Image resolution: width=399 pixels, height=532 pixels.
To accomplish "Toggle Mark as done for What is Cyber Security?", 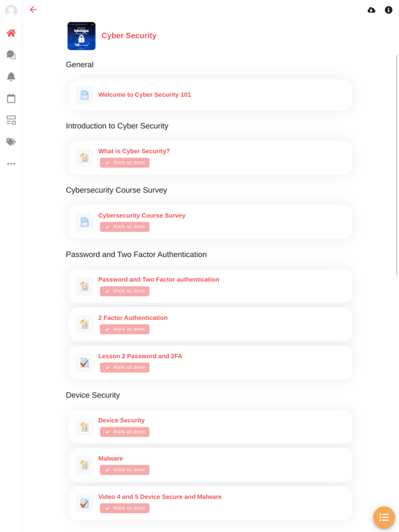I will 125,163.
